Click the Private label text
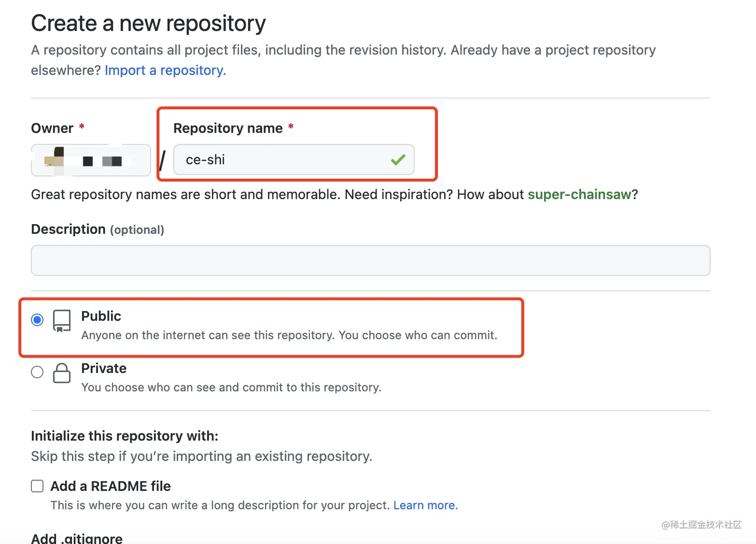This screenshot has height=544, width=756. click(x=103, y=368)
